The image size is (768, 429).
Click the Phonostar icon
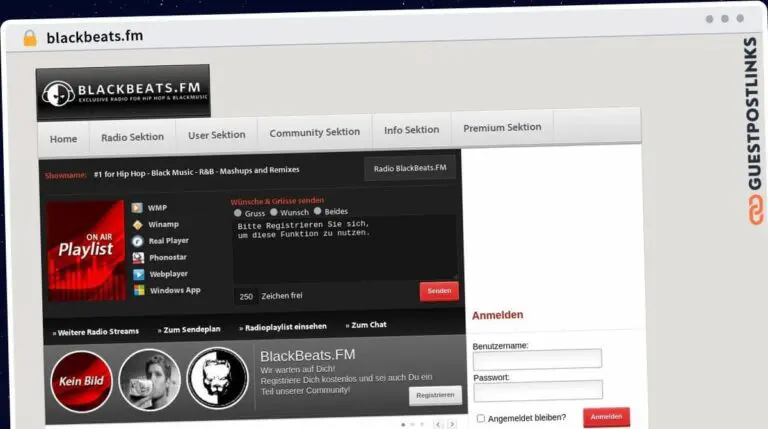point(138,258)
